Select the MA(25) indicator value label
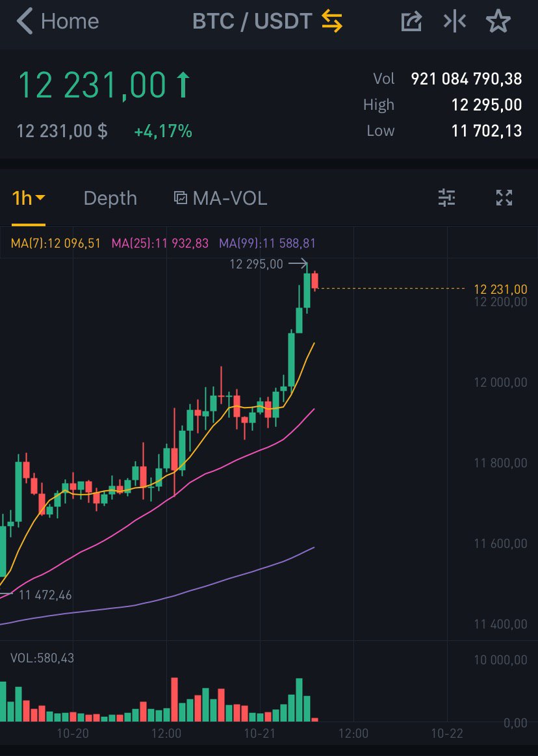Viewport: 538px width, 756px height. coord(160,243)
